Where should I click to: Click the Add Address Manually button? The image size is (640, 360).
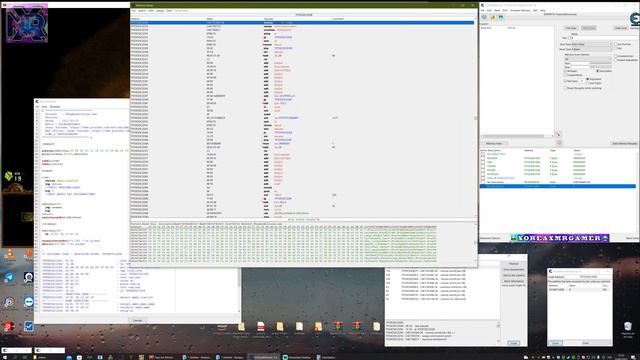624,144
